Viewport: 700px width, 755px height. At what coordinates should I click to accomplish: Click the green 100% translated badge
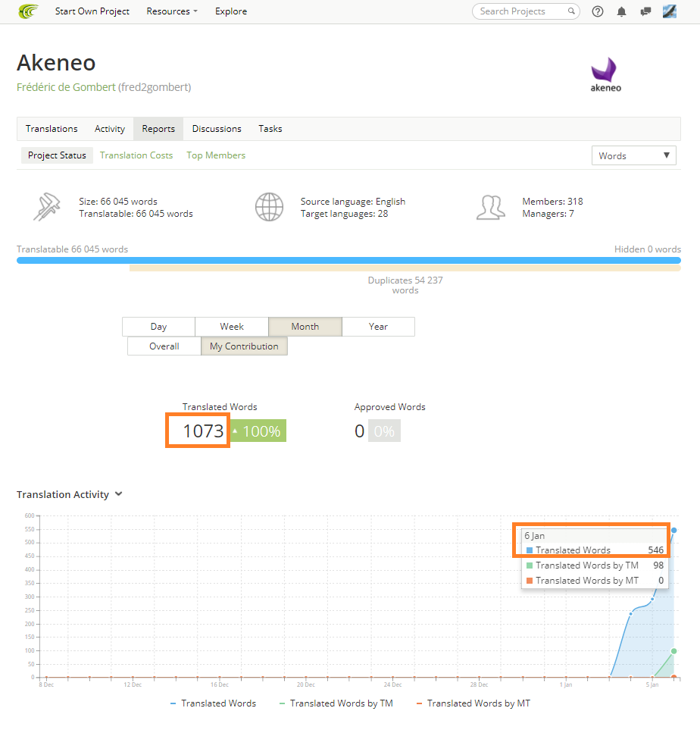(259, 431)
